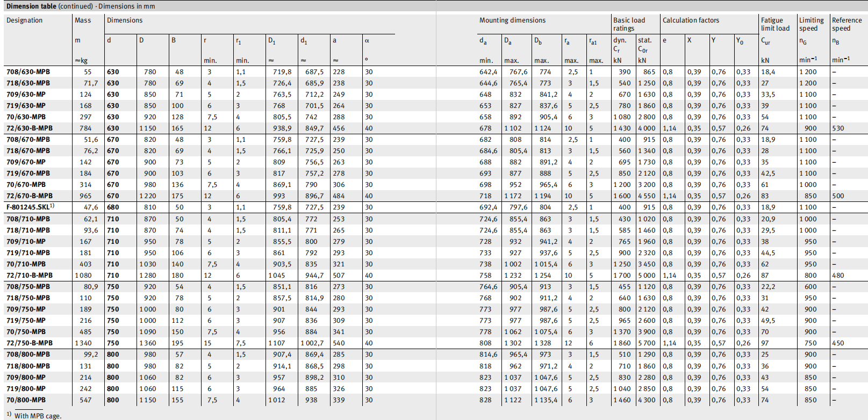Select designation 70/800-MPB in last row
868x420 pixels.
26,400
